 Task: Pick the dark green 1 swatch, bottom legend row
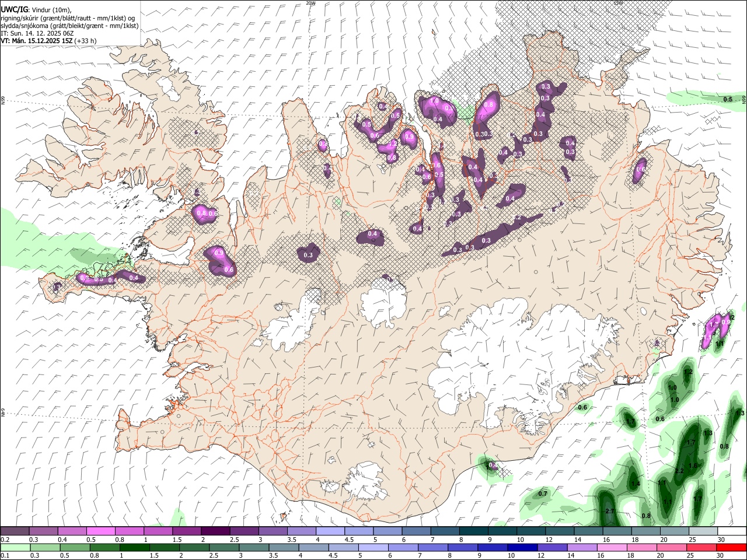click(134, 547)
